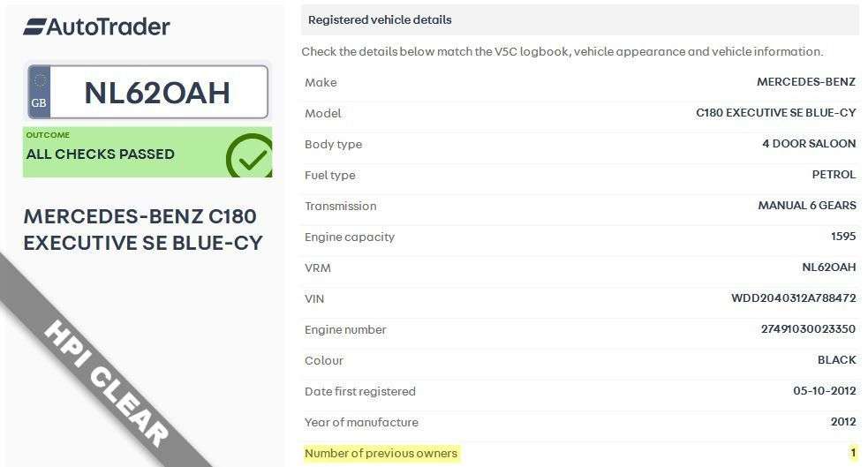
Task: Select the date first registered 05-10-2012
Action: [825, 391]
